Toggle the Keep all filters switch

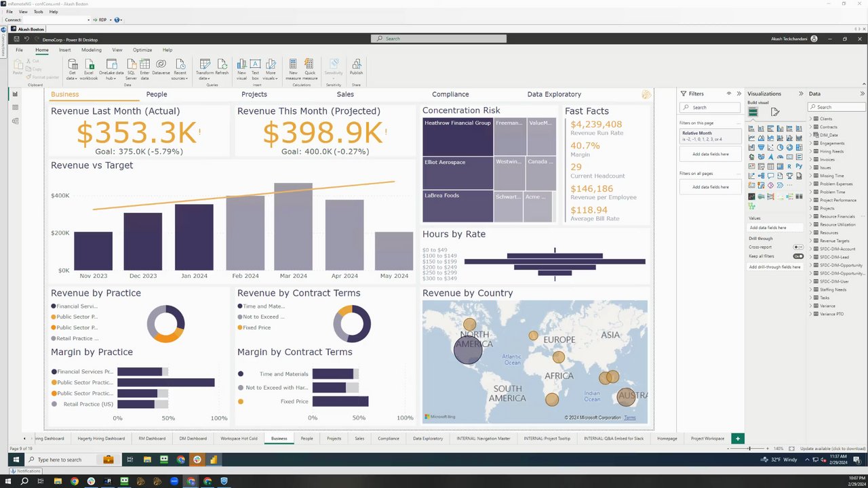point(798,256)
